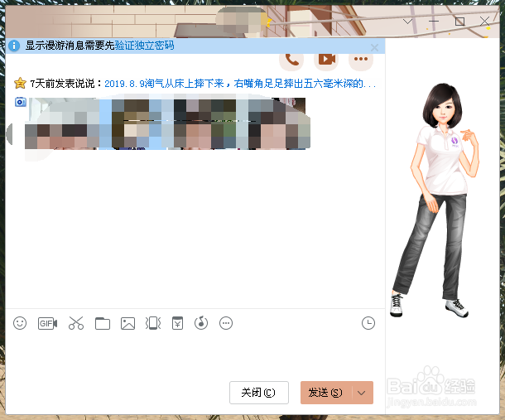505x420 pixels.
Task: Send a window shake with the vibrate icon
Action: pyautogui.click(x=153, y=323)
